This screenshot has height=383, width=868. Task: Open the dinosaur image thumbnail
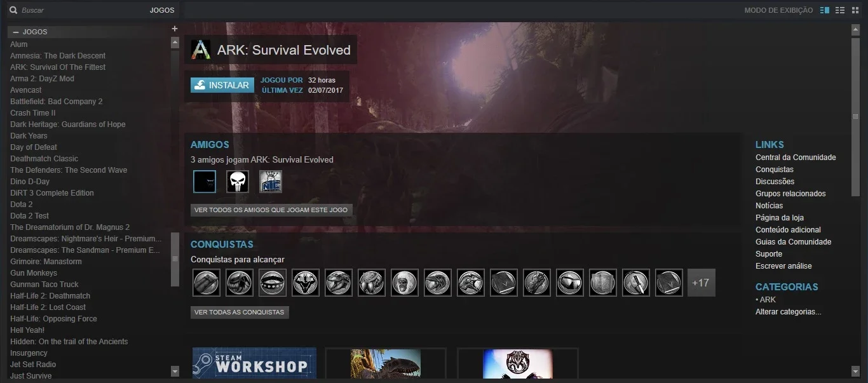click(385, 363)
